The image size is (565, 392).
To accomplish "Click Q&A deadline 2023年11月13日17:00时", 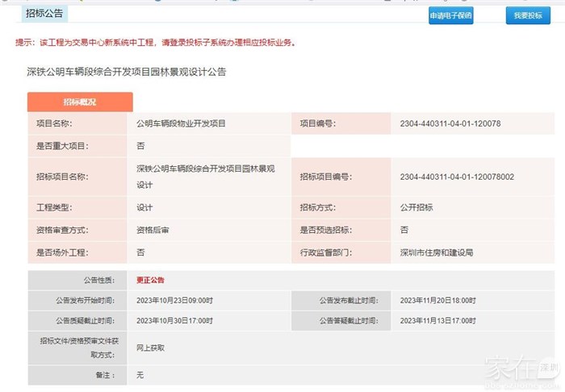I will (437, 320).
